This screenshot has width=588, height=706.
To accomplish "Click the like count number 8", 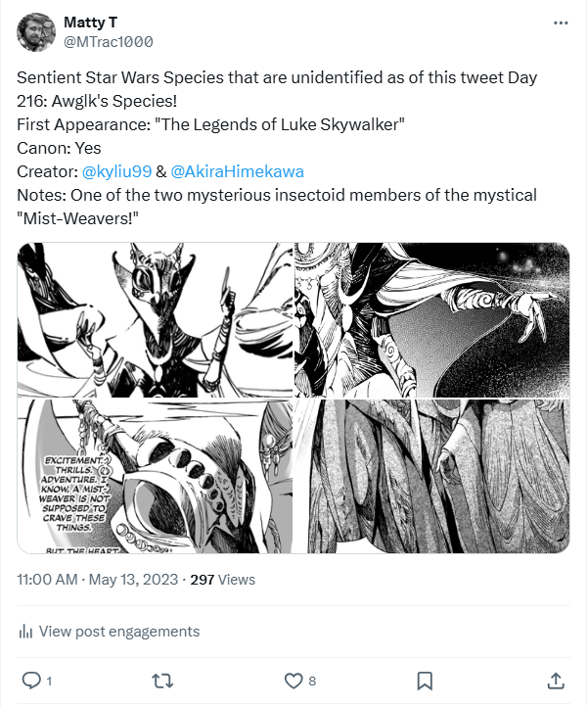I will [312, 681].
